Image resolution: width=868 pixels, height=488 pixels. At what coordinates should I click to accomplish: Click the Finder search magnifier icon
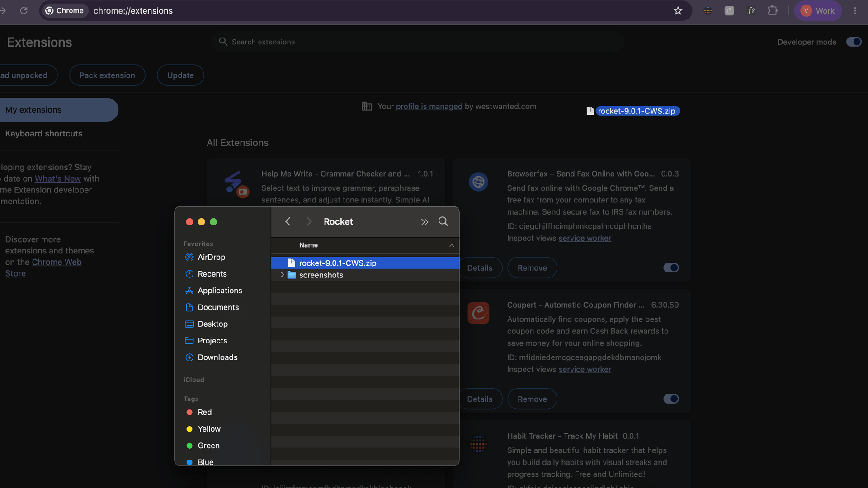pyautogui.click(x=443, y=221)
